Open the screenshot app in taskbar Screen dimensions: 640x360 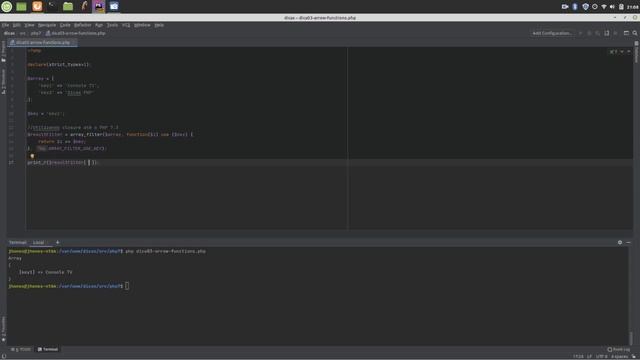coord(114,6)
